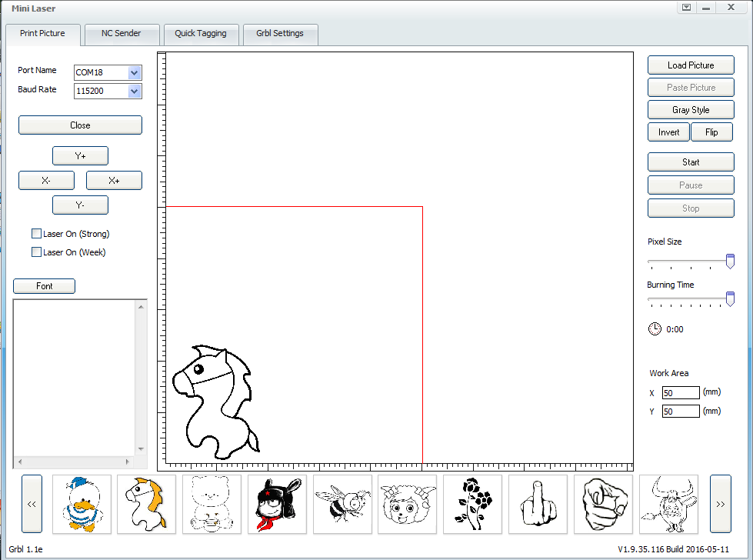Click the horse drawing on the canvas

point(215,402)
